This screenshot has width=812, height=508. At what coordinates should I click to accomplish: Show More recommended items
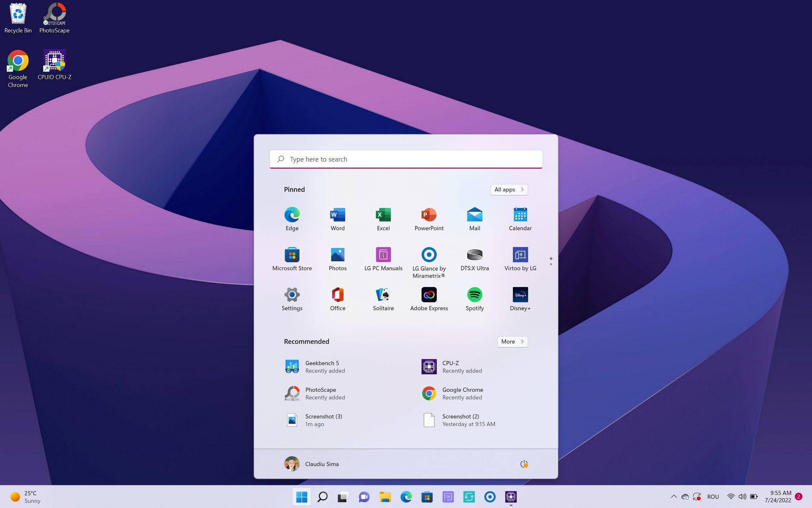point(512,341)
